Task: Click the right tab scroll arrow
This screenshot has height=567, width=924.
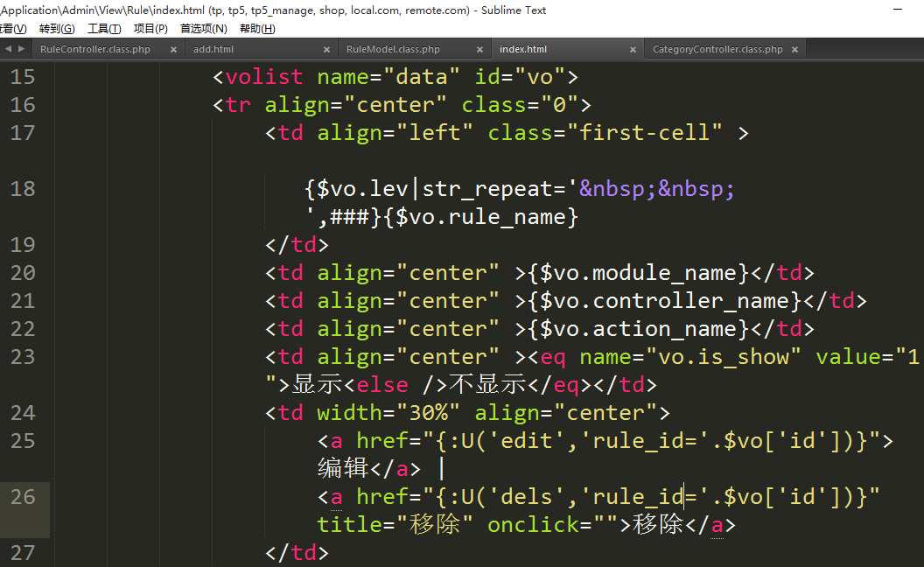Action: [19, 50]
